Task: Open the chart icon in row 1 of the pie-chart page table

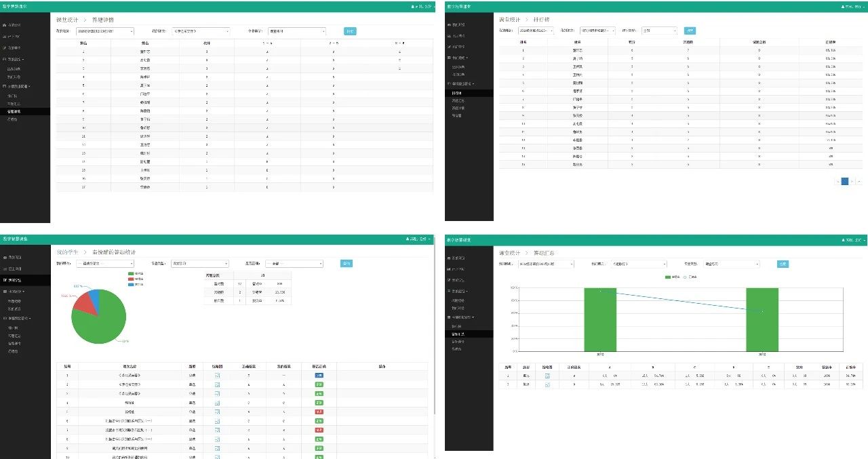Action: point(217,375)
